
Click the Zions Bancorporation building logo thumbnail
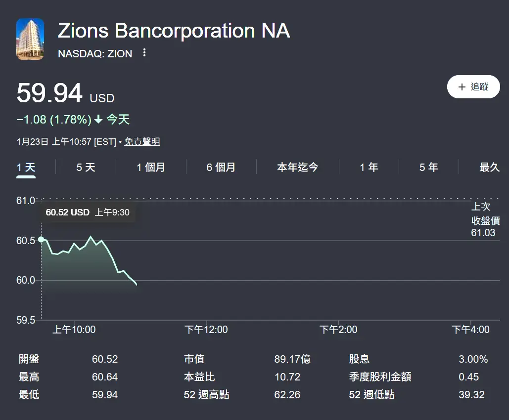click(x=30, y=39)
